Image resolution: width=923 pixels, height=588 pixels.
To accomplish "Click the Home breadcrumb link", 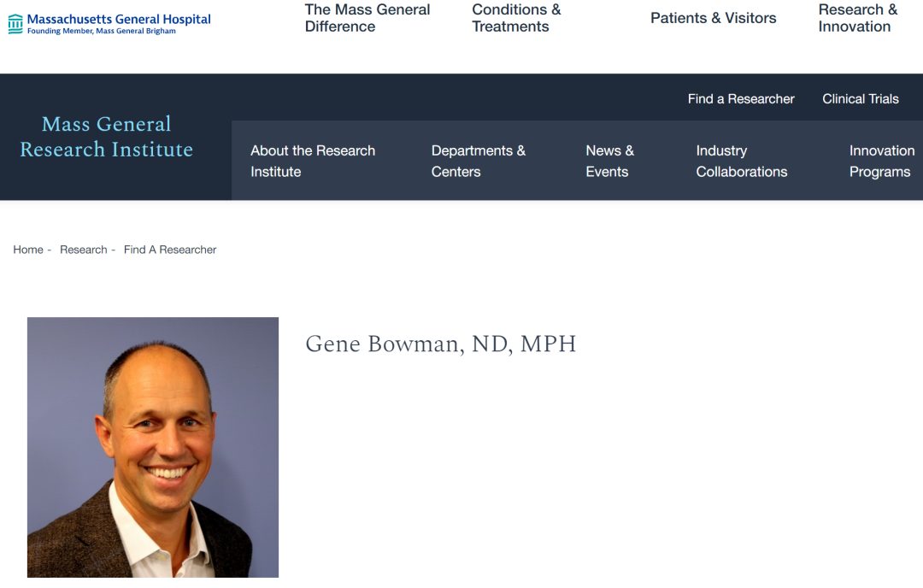I will tap(28, 250).
